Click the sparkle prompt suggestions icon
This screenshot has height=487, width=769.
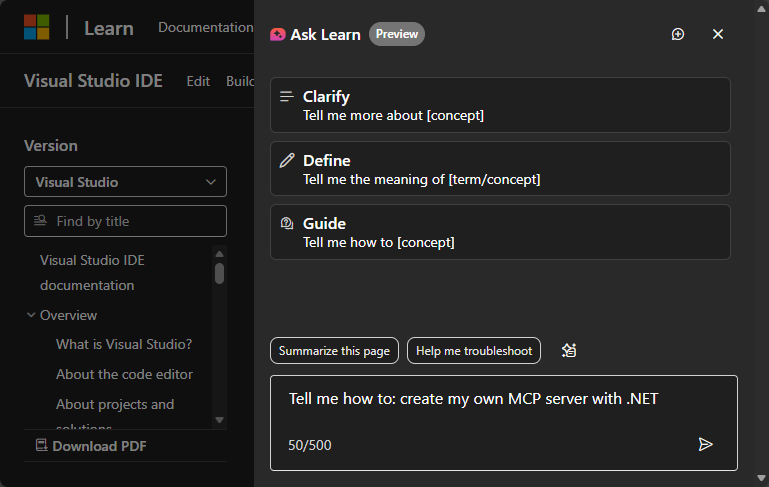[569, 350]
